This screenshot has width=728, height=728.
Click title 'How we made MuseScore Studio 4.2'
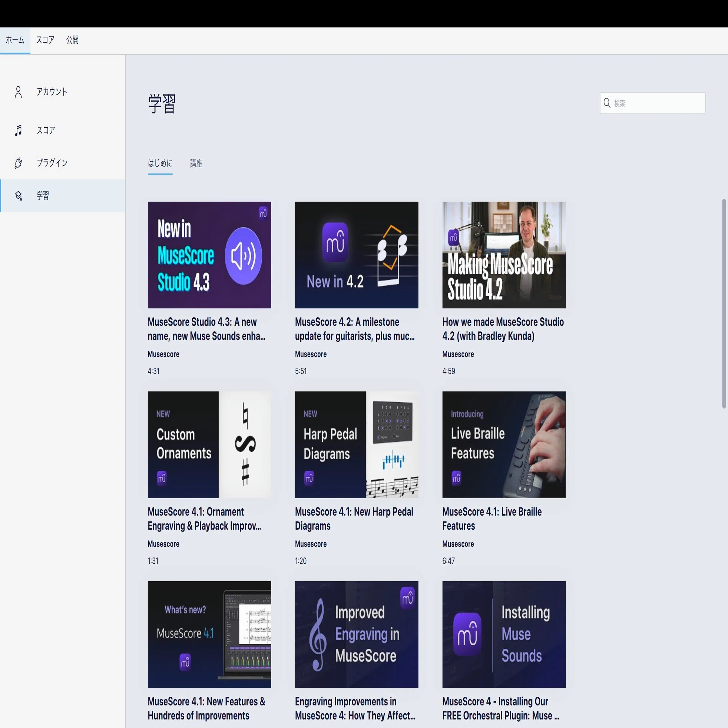point(503,329)
